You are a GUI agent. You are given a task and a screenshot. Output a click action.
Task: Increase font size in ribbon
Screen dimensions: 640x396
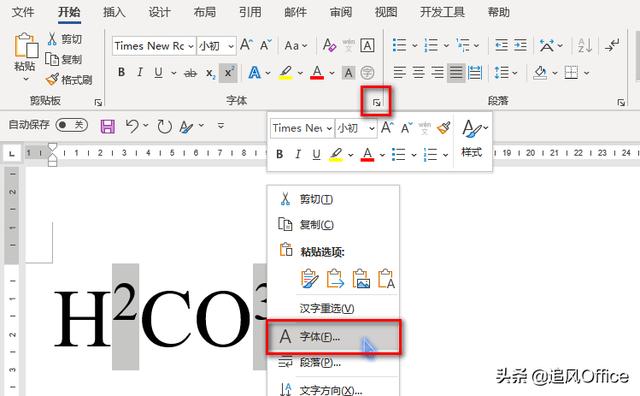(247, 45)
